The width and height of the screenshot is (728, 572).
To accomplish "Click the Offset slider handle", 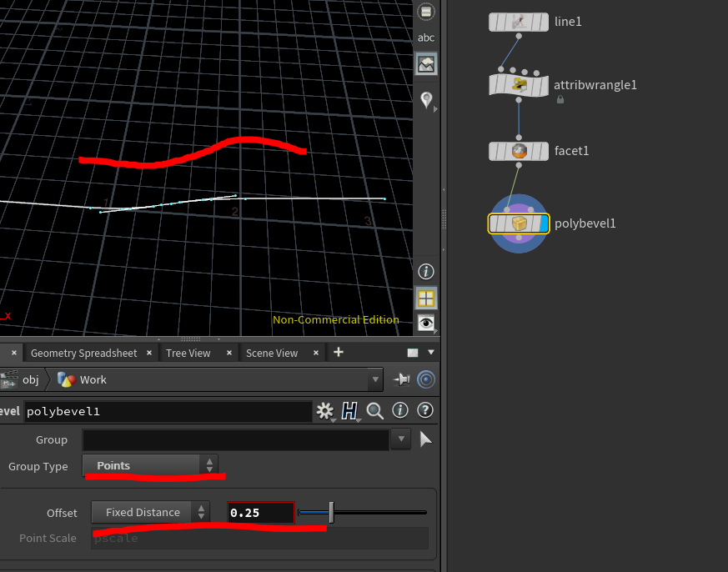I will coord(332,513).
